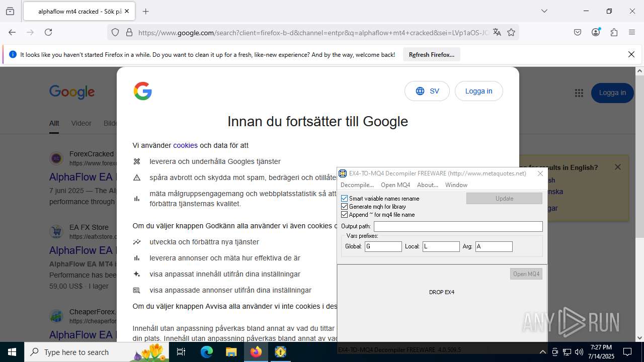Go back with the browser back arrow
Screen dimensions: 644x362
[x=12, y=32]
